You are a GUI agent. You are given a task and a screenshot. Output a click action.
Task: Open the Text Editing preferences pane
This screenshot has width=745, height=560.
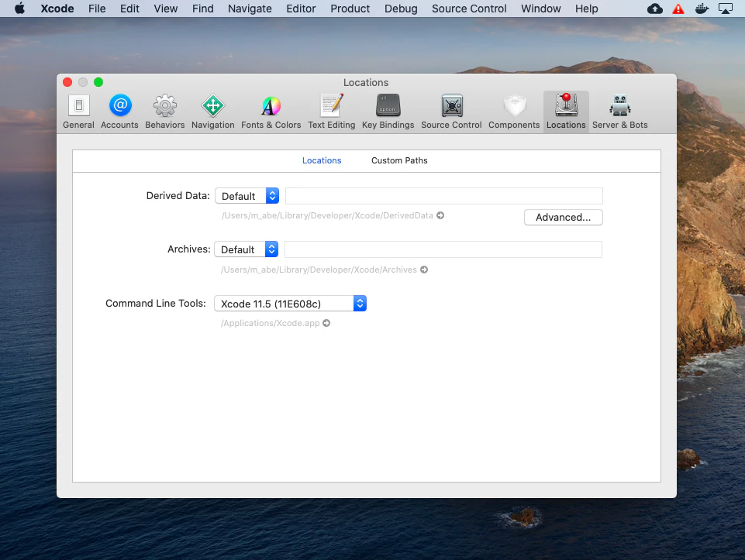332,112
